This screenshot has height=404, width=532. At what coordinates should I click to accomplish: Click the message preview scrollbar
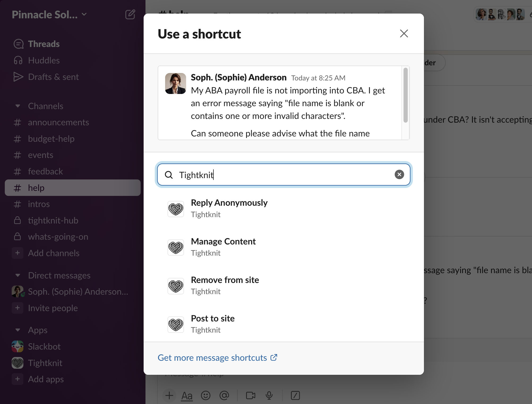[405, 95]
